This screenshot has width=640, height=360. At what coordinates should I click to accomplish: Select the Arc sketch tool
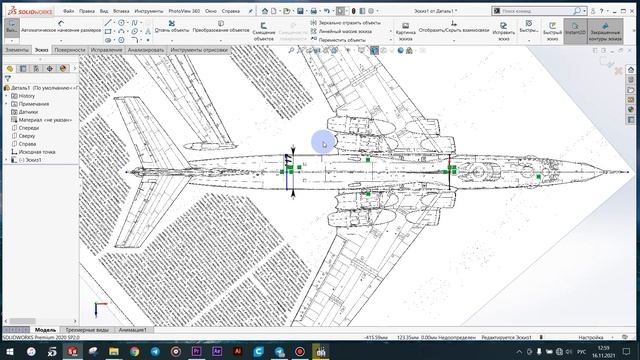click(x=121, y=31)
